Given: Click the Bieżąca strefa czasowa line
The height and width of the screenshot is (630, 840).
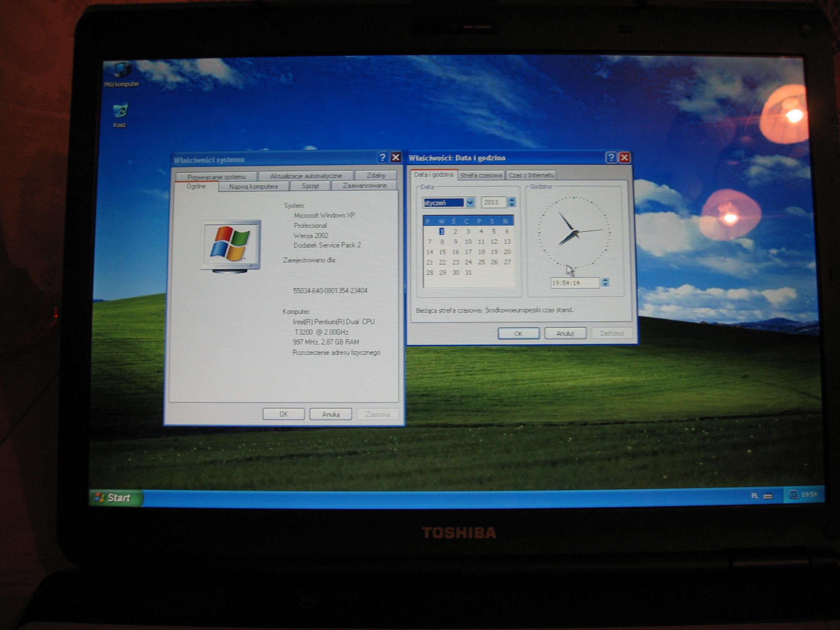Looking at the screenshot, I should coord(494,310).
